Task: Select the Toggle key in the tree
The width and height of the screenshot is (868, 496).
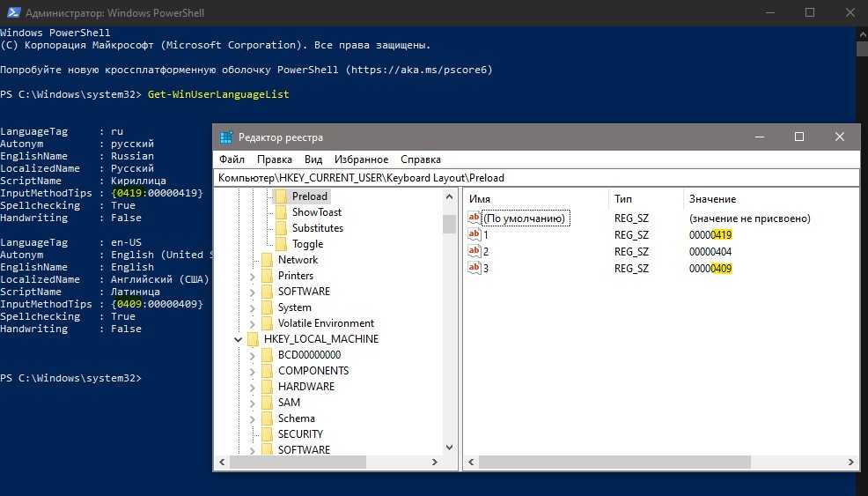Action: coord(307,244)
